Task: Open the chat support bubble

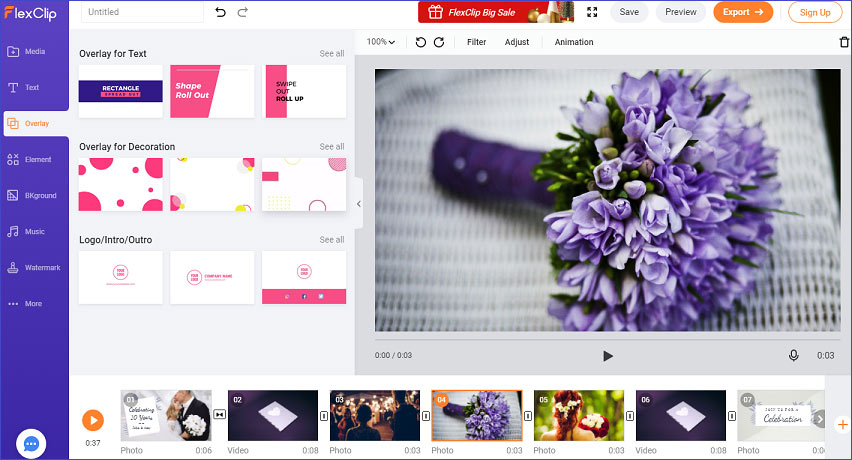Action: click(31, 444)
